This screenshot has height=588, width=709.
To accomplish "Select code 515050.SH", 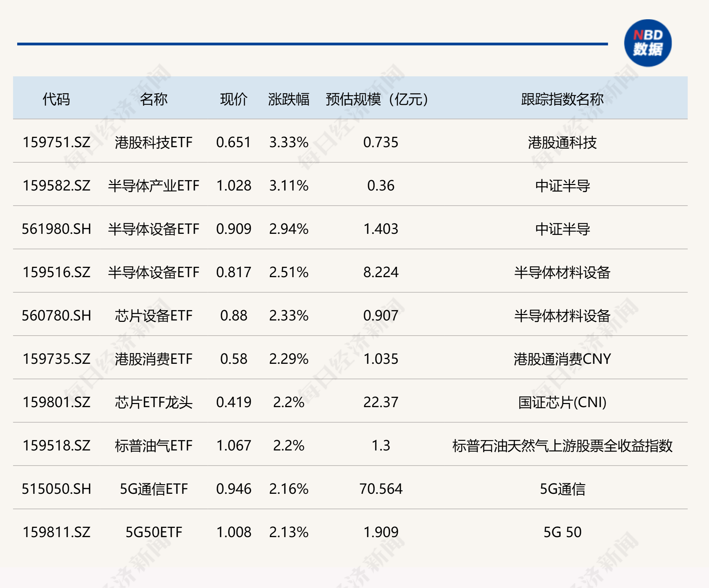I will [56, 489].
